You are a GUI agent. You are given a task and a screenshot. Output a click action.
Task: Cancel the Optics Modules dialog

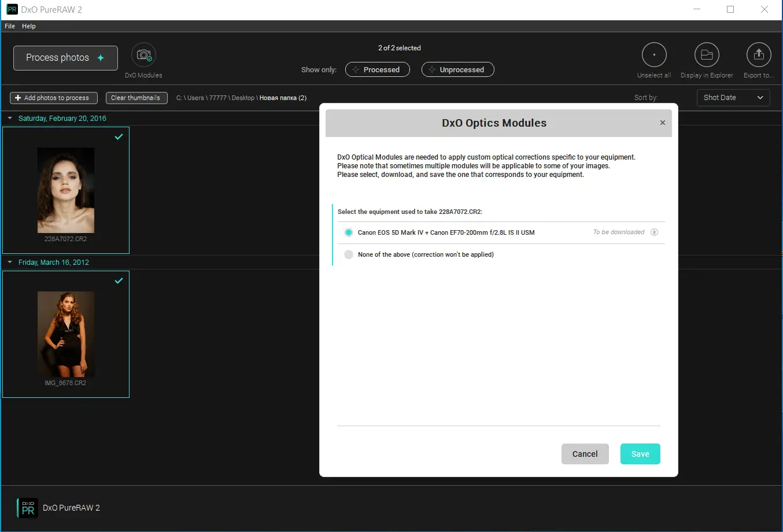coord(585,454)
